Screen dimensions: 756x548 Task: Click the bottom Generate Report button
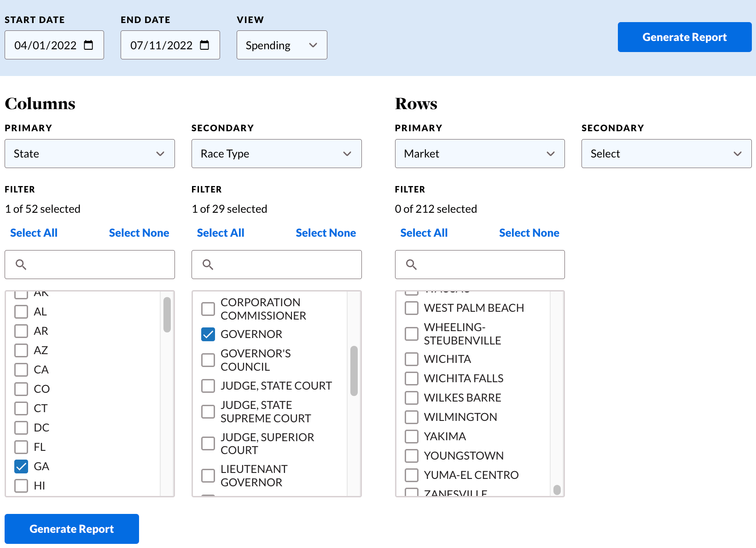(72, 529)
